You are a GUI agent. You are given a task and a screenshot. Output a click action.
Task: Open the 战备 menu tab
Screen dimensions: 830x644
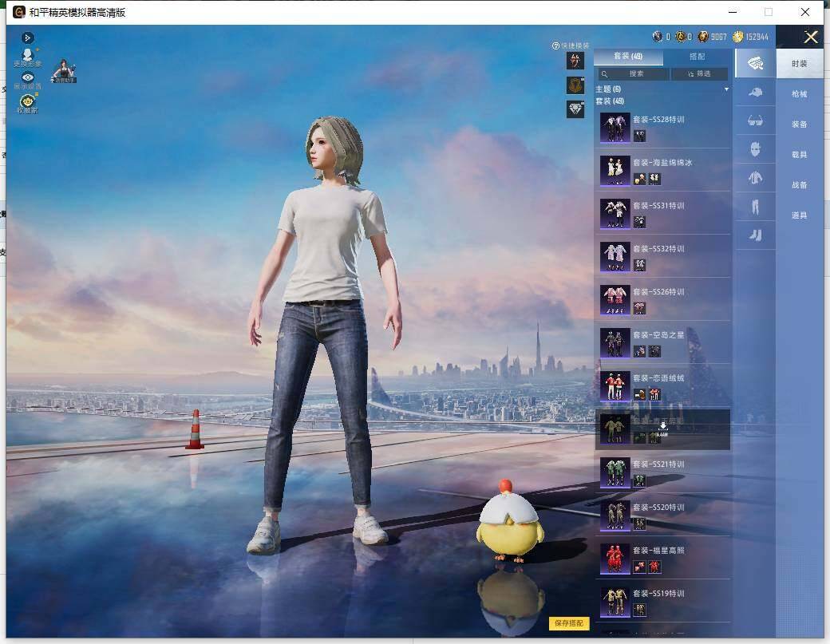point(800,184)
